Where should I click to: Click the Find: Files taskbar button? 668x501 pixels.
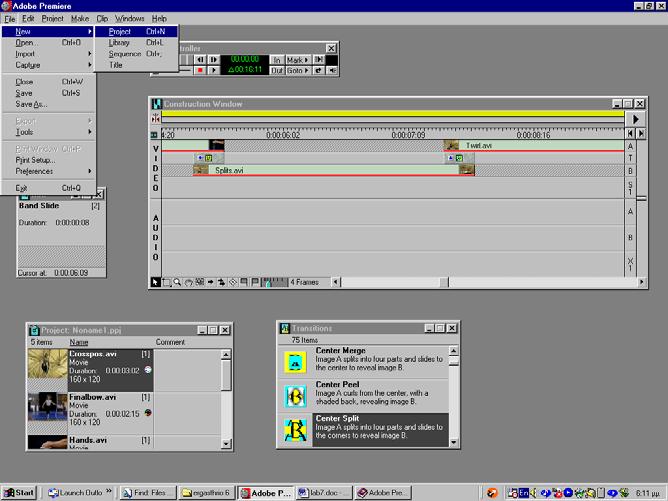148,493
